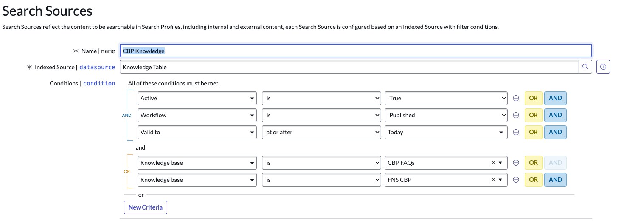Open the Published value dropdown

coord(446,115)
